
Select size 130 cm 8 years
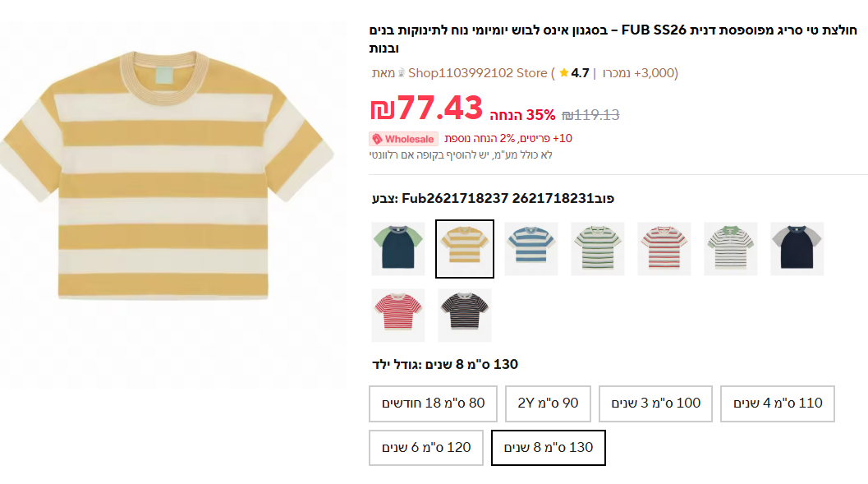point(548,448)
